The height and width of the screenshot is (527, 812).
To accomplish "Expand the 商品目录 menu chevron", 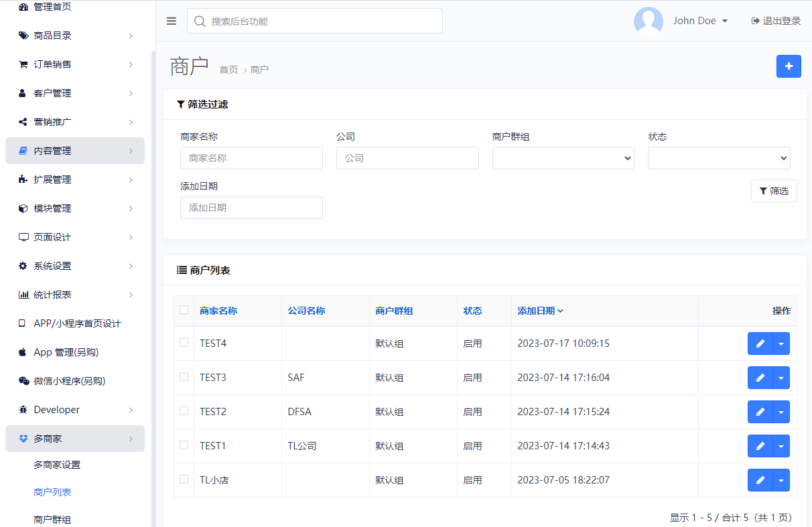I will pyautogui.click(x=131, y=35).
